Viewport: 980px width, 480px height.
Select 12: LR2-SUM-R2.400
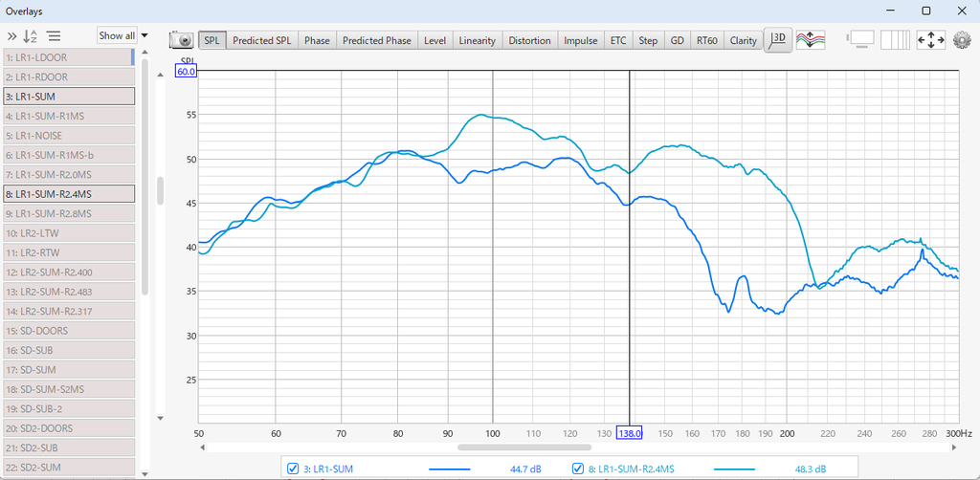coord(69,272)
